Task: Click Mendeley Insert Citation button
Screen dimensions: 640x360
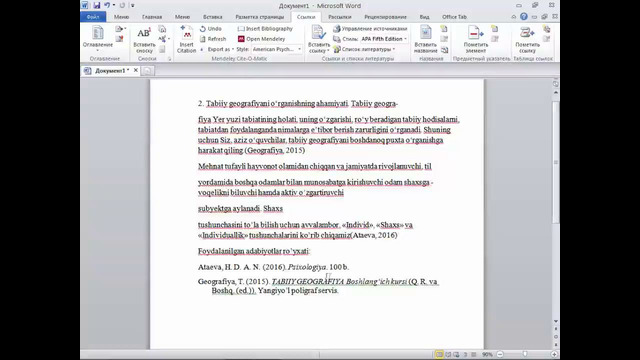Action: pos(187,40)
